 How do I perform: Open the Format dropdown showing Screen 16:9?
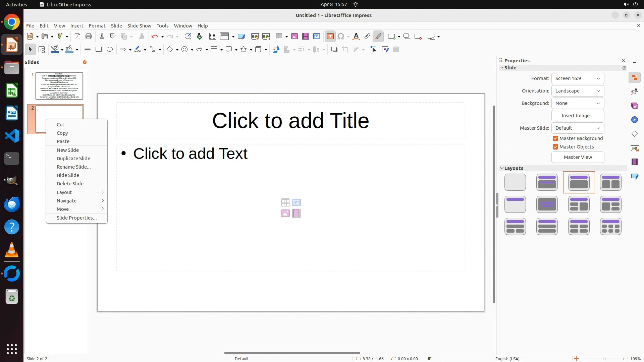click(x=578, y=78)
